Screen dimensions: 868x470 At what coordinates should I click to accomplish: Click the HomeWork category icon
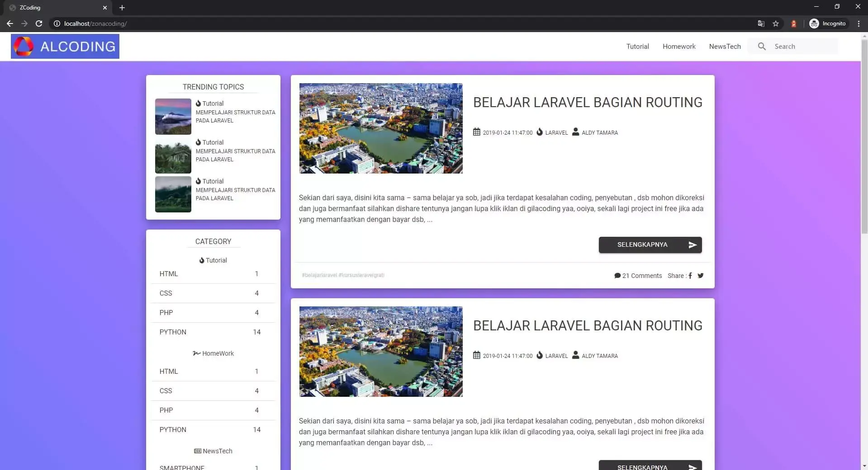point(196,353)
